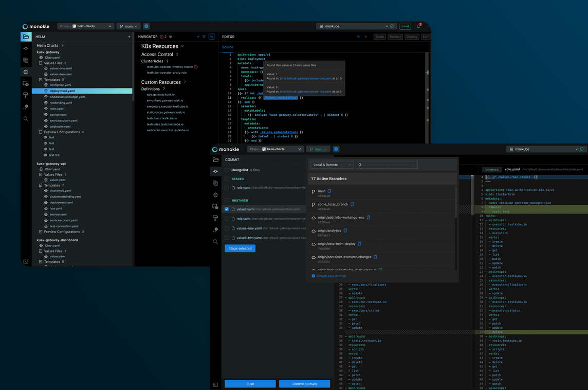Open main branch dropdown in front window
The image size is (588, 390).
point(318,149)
